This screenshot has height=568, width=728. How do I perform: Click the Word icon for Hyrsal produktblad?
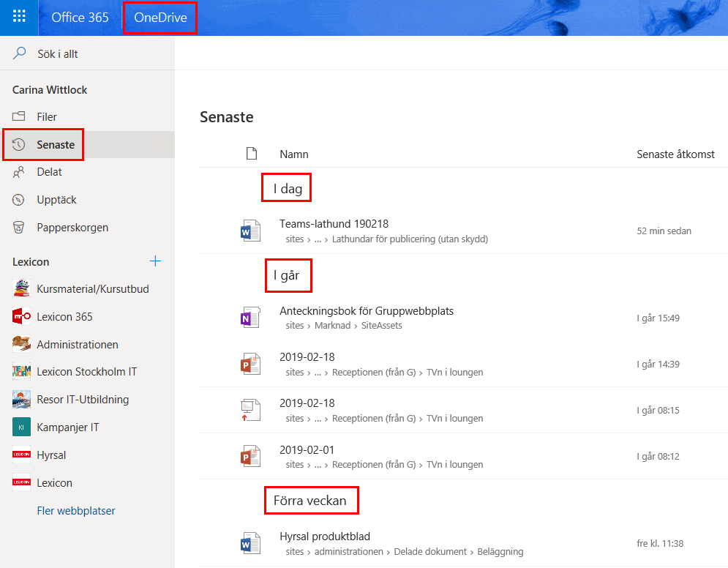pos(251,543)
